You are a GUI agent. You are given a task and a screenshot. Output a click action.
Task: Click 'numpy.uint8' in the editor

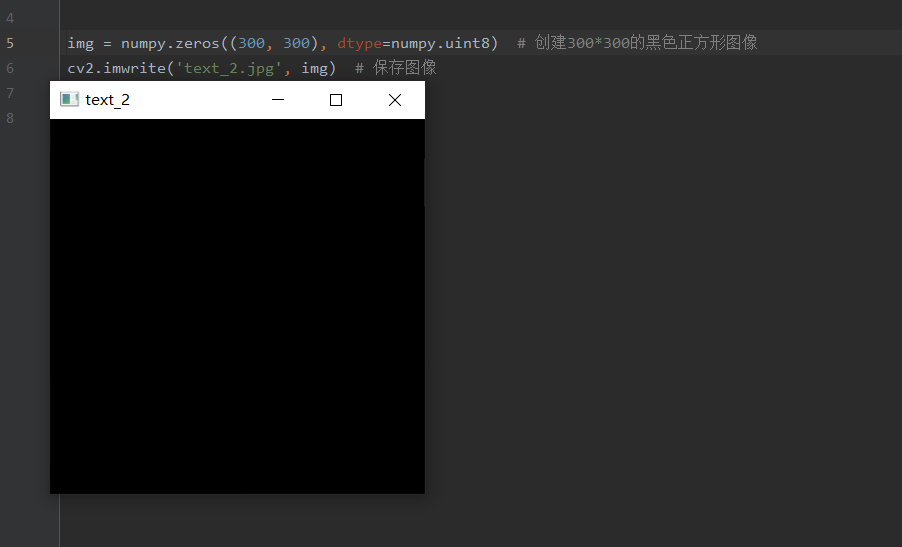point(441,44)
